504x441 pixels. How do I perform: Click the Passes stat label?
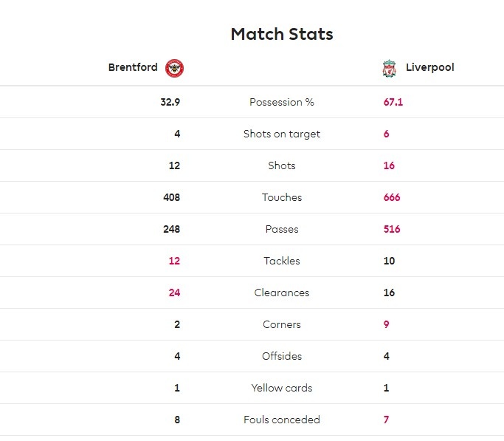[282, 229]
